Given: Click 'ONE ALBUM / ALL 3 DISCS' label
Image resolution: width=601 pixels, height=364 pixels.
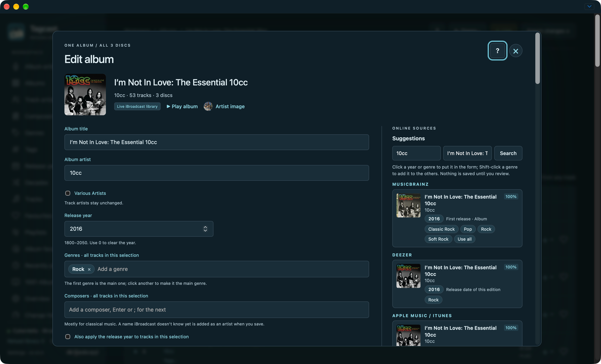Looking at the screenshot, I should [97, 45].
